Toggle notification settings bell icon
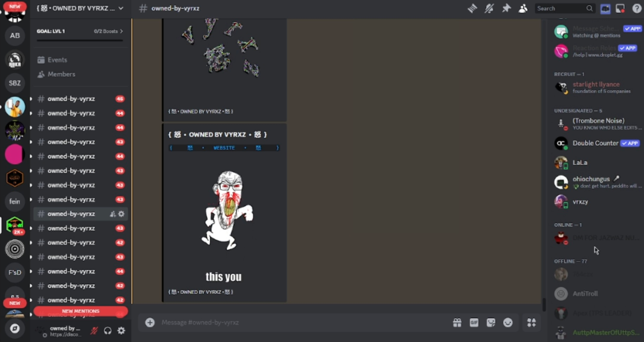The width and height of the screenshot is (644, 342). tap(489, 8)
